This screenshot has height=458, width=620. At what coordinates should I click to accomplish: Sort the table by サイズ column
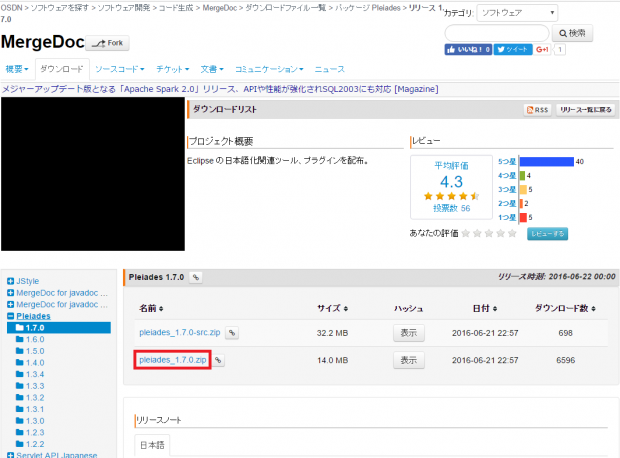pos(332,308)
